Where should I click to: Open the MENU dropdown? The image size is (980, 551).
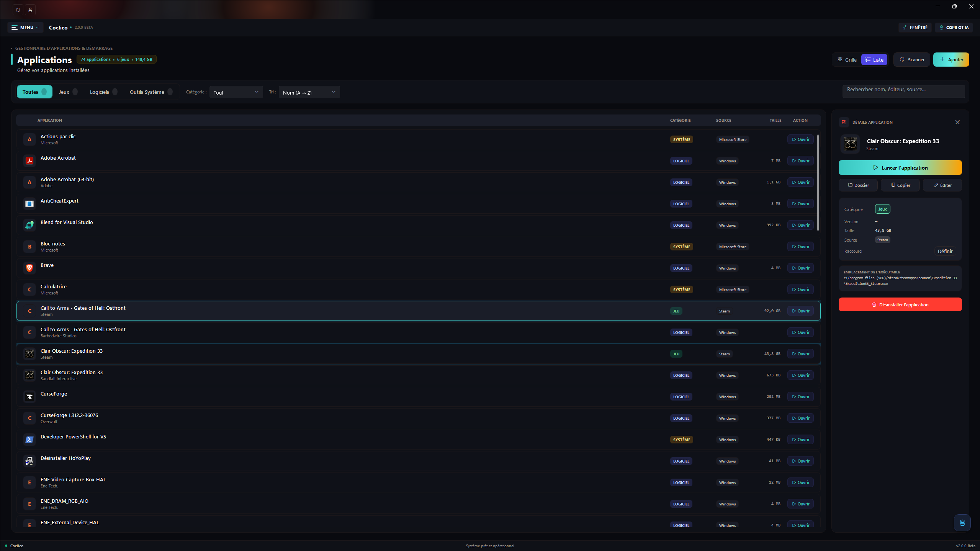[x=25, y=28]
